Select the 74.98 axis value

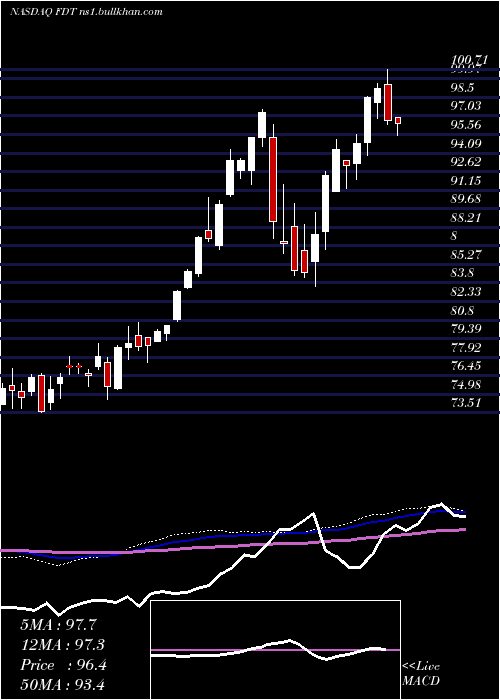click(466, 384)
